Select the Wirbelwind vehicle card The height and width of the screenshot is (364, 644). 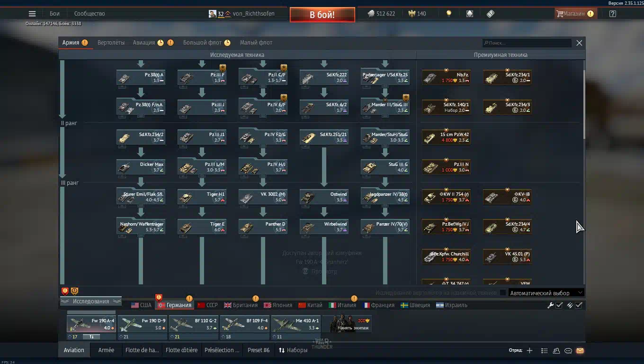pyautogui.click(x=324, y=227)
